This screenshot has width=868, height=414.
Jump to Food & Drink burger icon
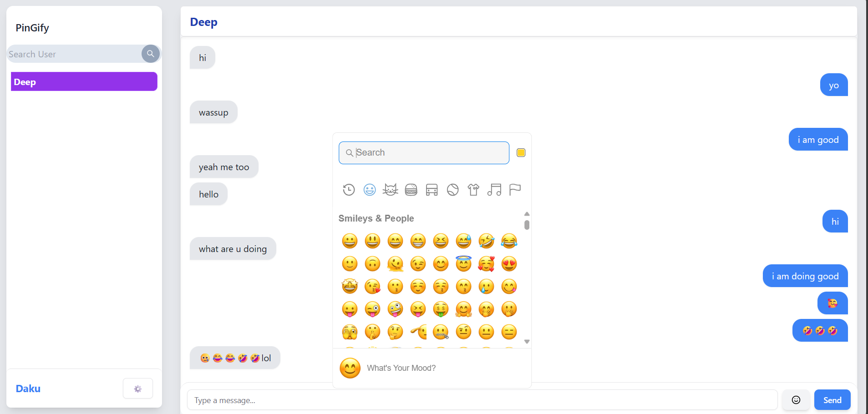pyautogui.click(x=411, y=190)
